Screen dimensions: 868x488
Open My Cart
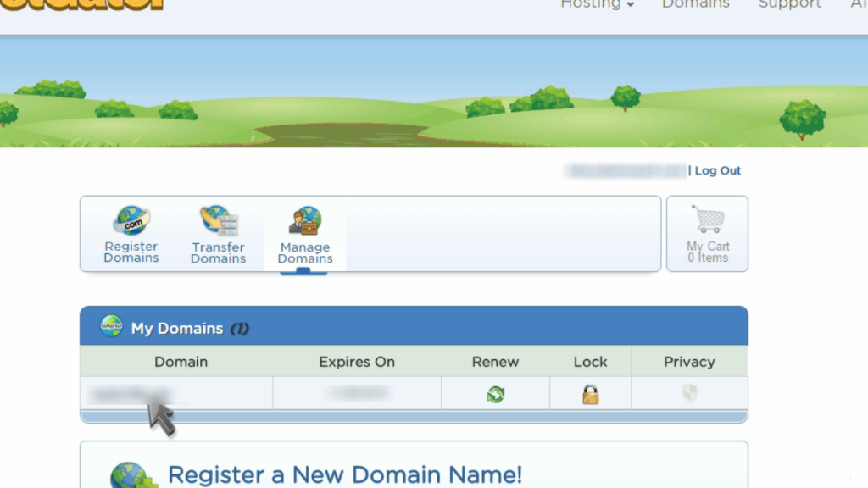pyautogui.click(x=707, y=234)
